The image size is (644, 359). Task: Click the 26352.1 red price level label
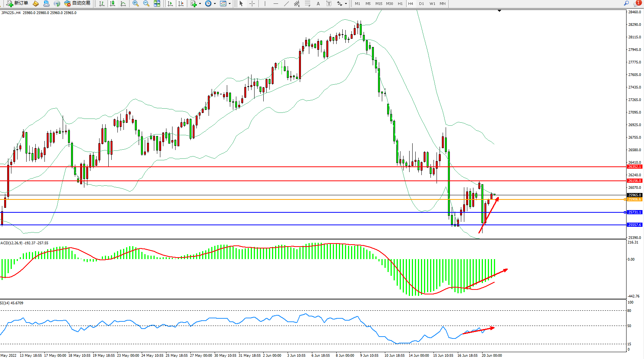[635, 167]
